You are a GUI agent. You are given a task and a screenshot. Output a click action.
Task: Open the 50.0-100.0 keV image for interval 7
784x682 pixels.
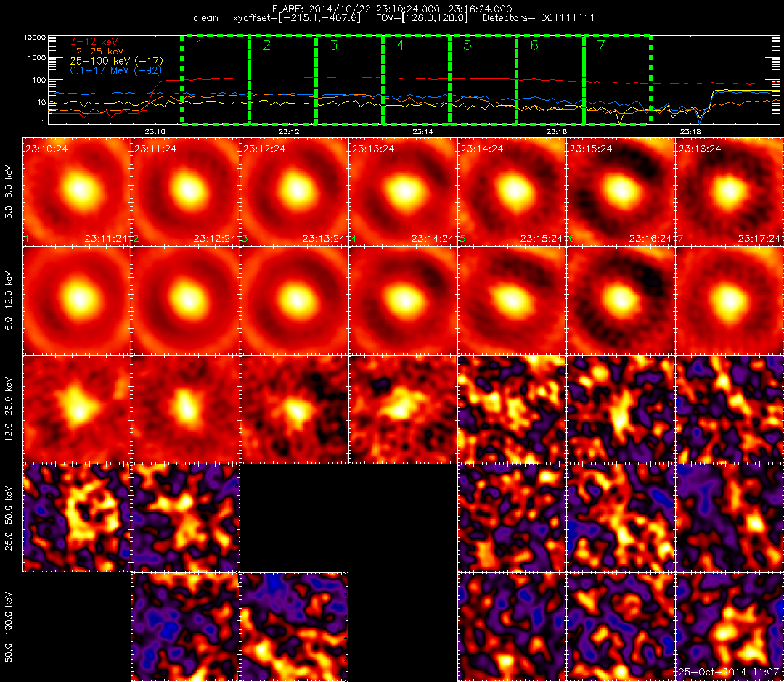(730, 628)
